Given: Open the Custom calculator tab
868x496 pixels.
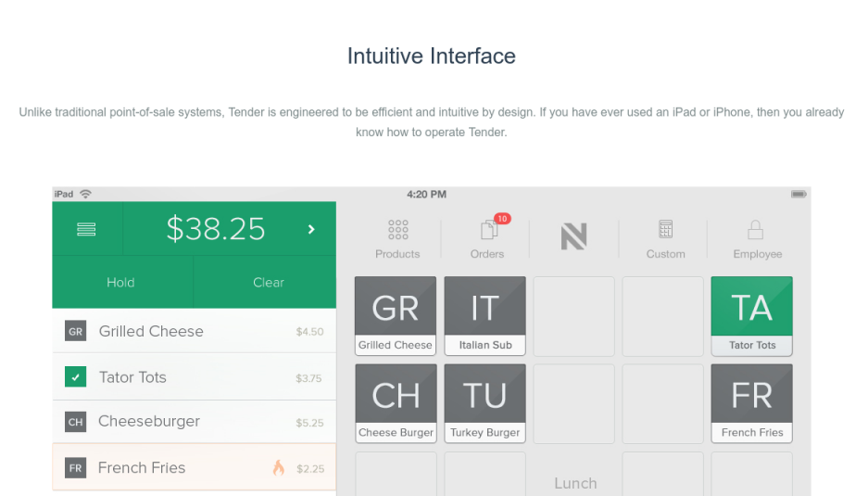Looking at the screenshot, I should click(x=665, y=239).
